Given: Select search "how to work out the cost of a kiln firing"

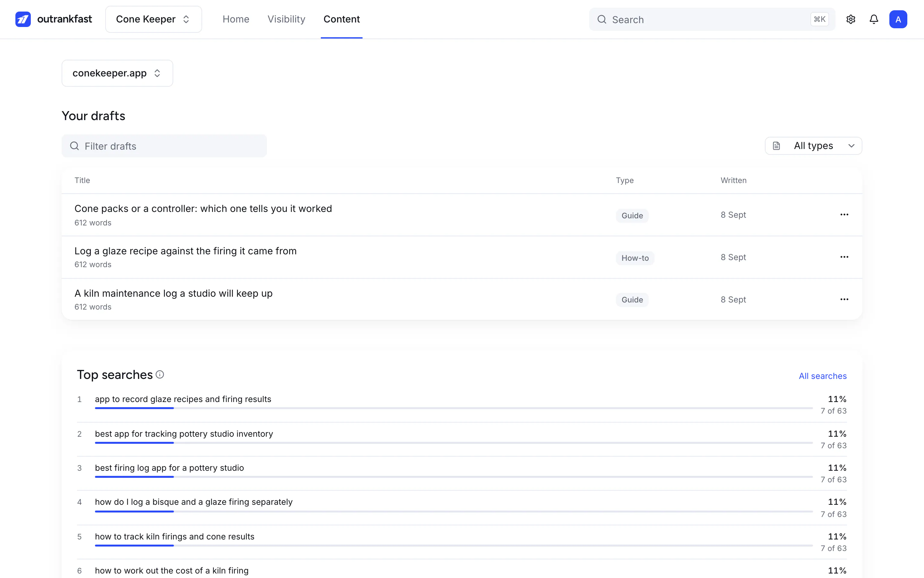Looking at the screenshot, I should [x=171, y=571].
